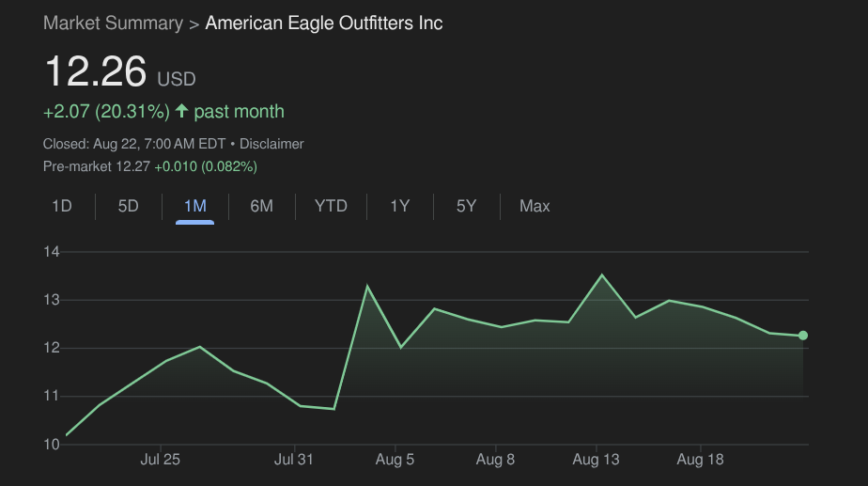Click the Jul 25 date label
The height and width of the screenshot is (486, 868).
point(160,461)
